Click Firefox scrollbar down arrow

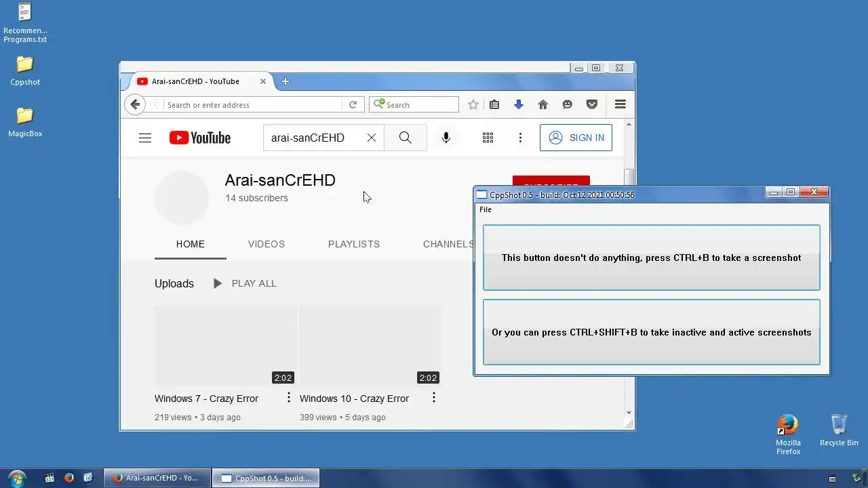pos(629,413)
